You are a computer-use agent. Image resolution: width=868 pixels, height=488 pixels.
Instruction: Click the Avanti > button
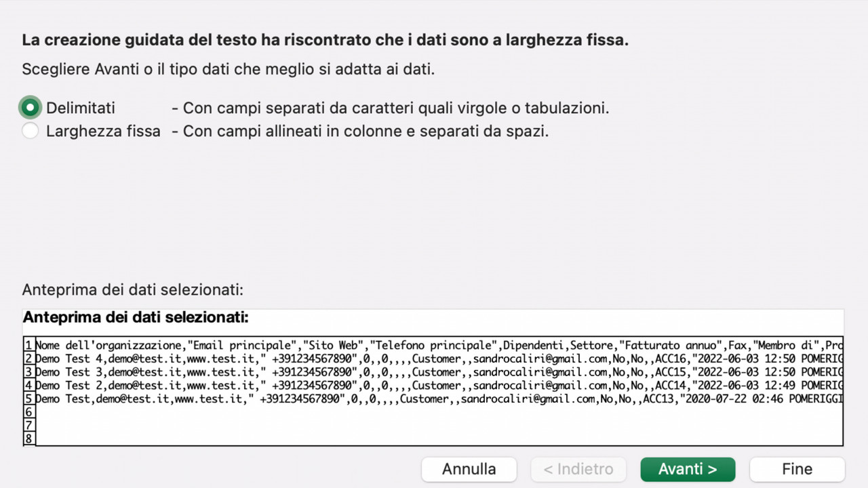[688, 469]
